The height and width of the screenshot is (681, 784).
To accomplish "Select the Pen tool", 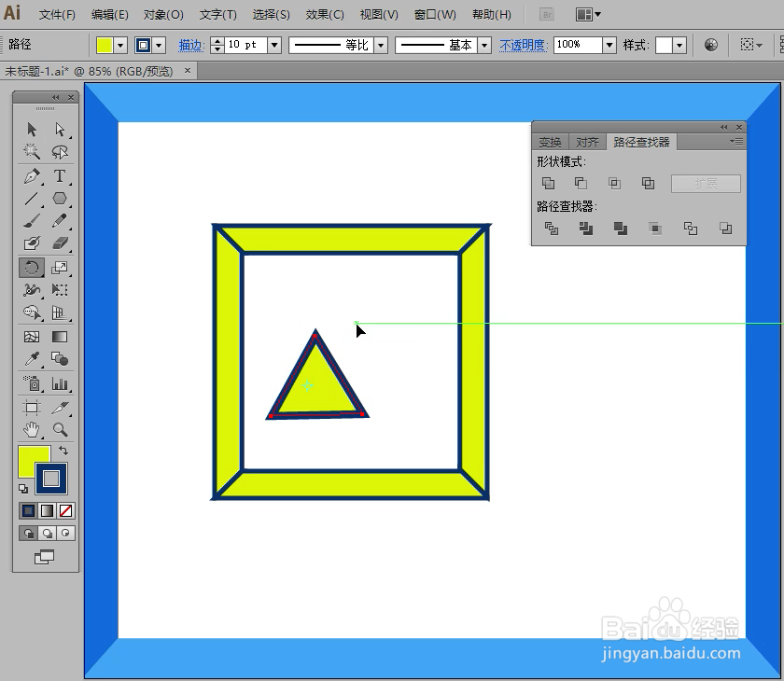I will point(32,176).
